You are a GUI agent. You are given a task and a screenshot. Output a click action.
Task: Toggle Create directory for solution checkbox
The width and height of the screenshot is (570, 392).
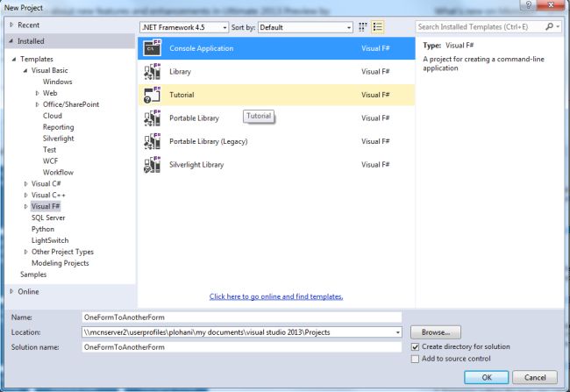pos(415,347)
